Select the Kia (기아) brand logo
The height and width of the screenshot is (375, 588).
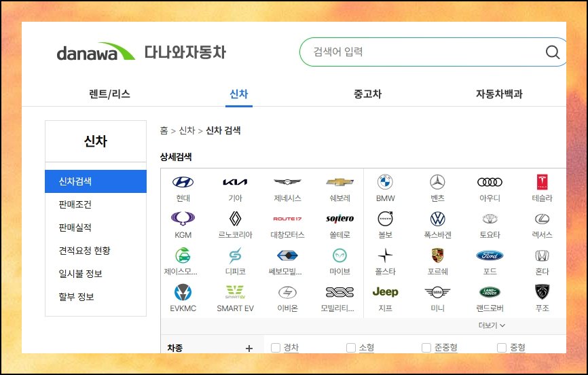[235, 182]
